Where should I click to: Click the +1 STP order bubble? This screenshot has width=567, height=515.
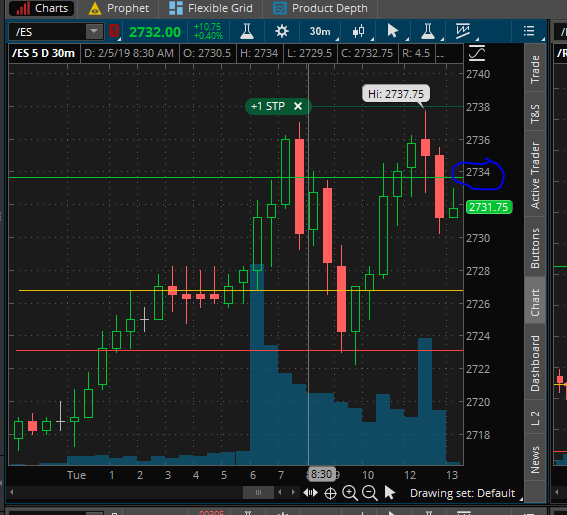(x=277, y=106)
